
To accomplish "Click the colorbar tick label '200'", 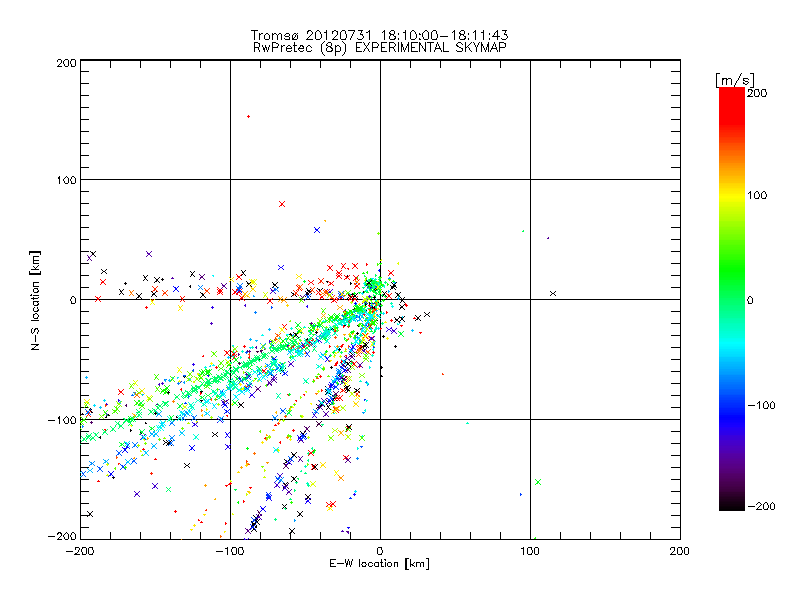I will (757, 93).
